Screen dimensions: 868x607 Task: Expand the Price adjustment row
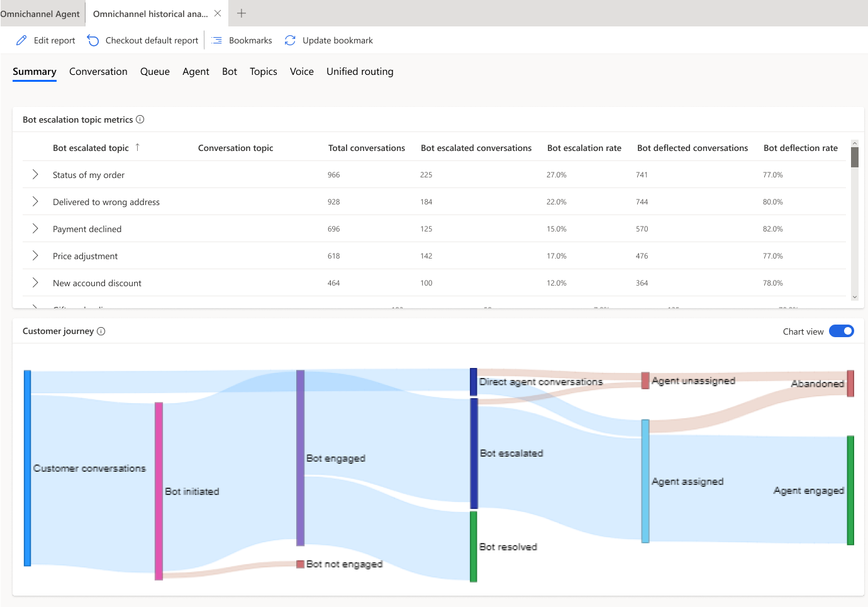35,255
